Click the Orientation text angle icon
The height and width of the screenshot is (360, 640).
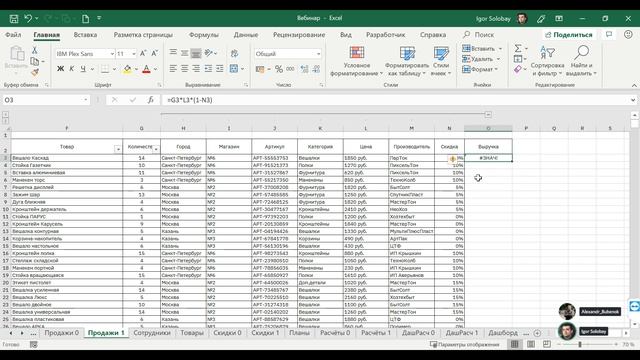pyautogui.click(x=209, y=53)
